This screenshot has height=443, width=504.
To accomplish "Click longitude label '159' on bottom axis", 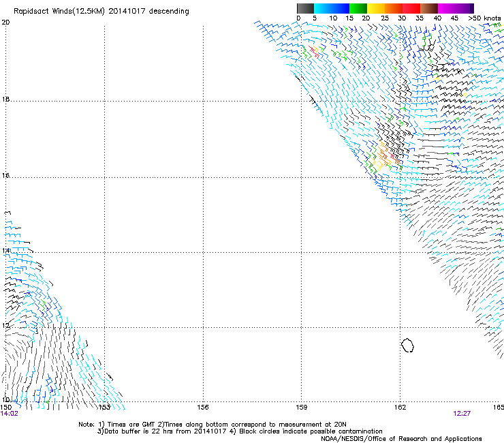I will (302, 408).
